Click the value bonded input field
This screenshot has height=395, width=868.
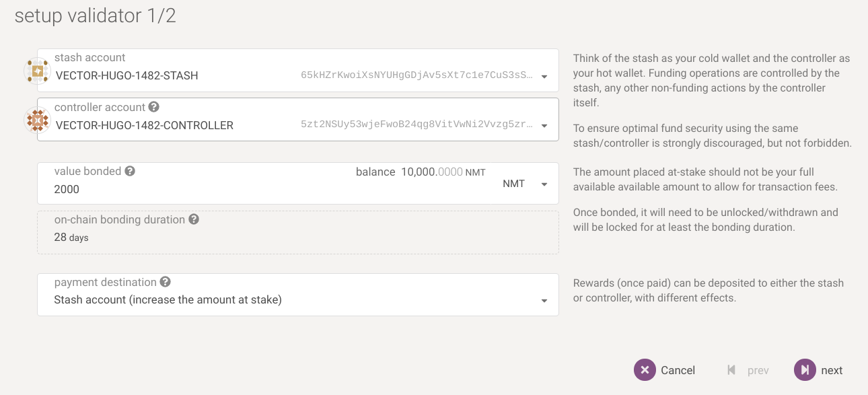202,190
